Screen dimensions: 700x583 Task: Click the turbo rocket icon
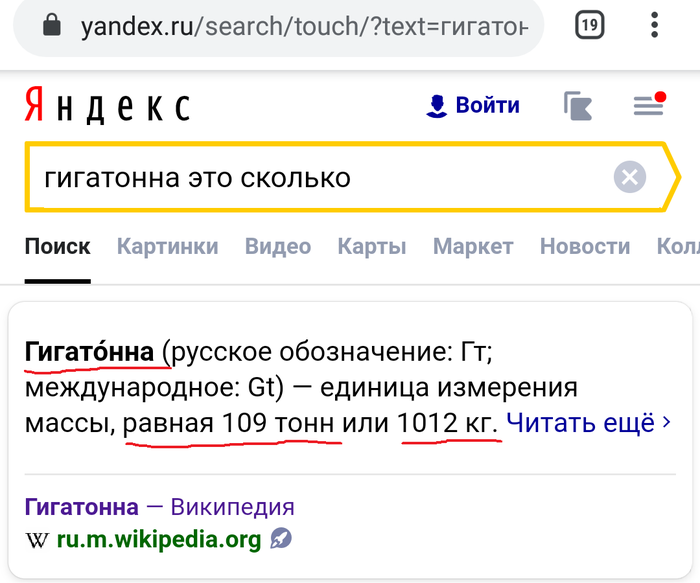click(281, 540)
